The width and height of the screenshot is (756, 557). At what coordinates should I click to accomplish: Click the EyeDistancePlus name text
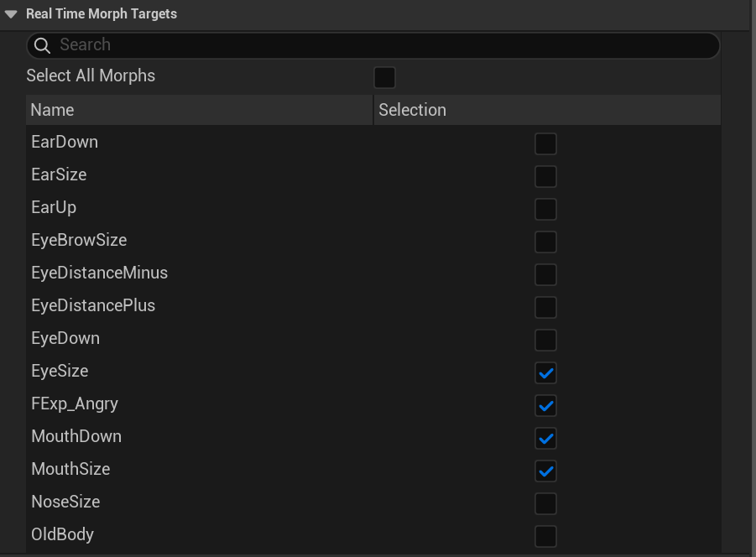pyautogui.click(x=93, y=306)
